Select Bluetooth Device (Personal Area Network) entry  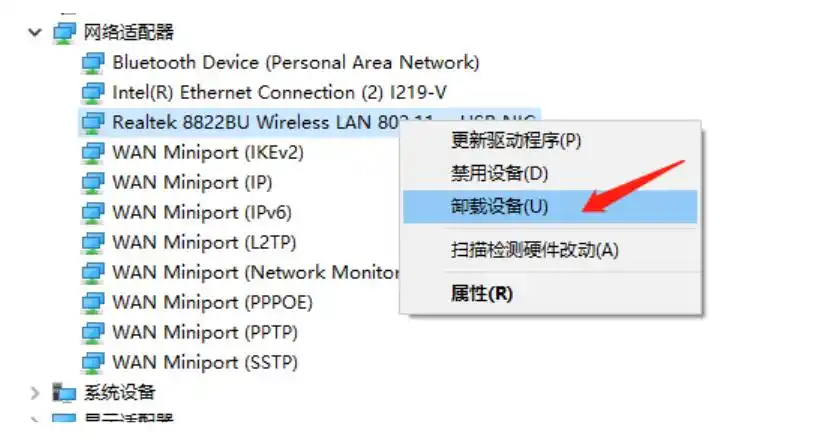click(x=295, y=63)
